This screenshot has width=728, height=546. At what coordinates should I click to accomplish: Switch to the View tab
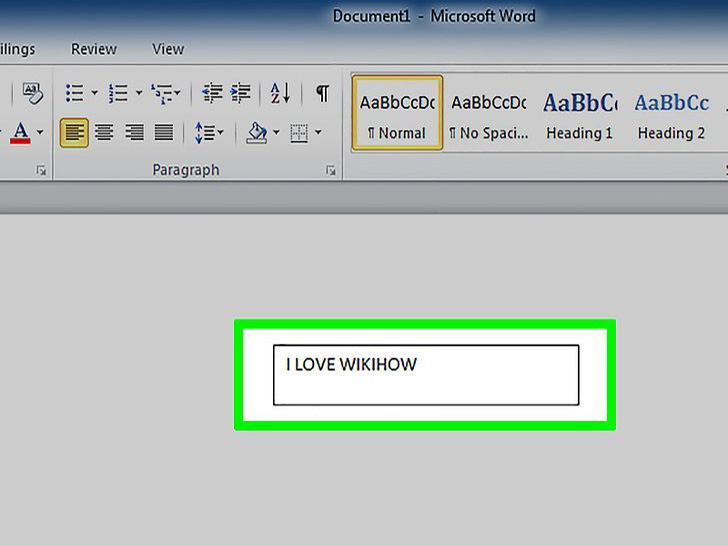[168, 49]
